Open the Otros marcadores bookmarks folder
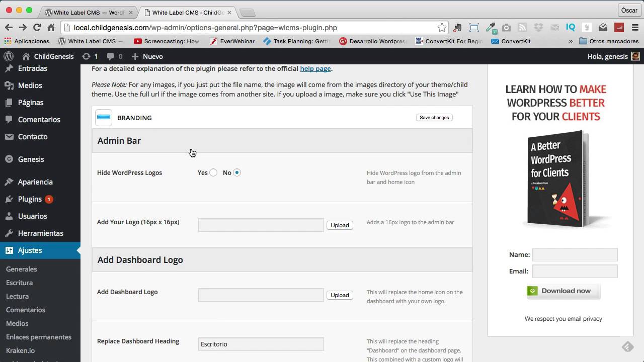Screen dimensions: 644x362 click(609, 41)
